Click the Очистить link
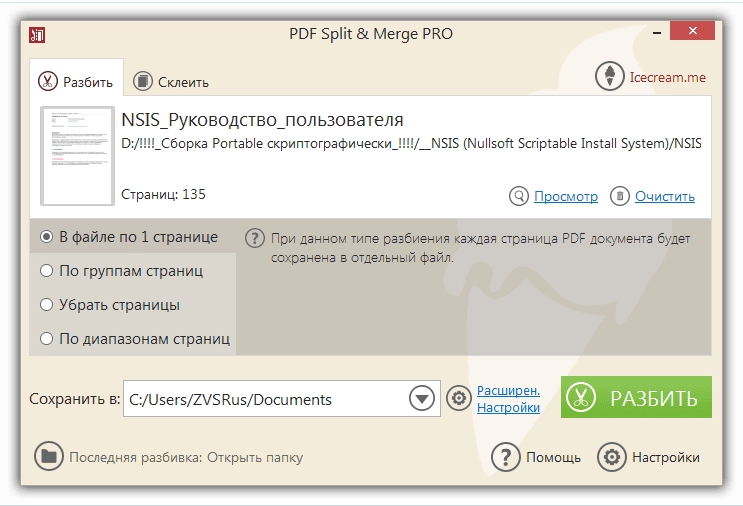This screenshot has width=743, height=506. [x=665, y=196]
